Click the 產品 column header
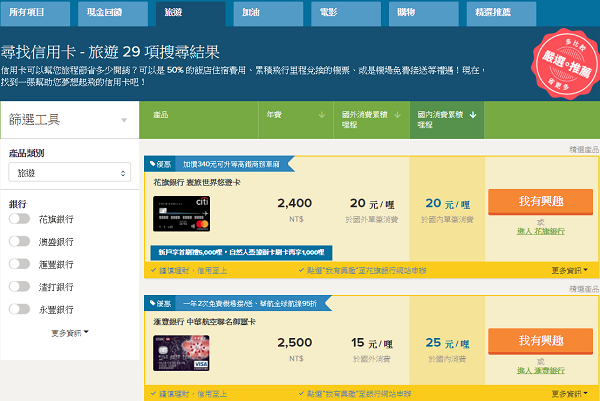Viewport: 600px width, 401px height. coord(161,115)
